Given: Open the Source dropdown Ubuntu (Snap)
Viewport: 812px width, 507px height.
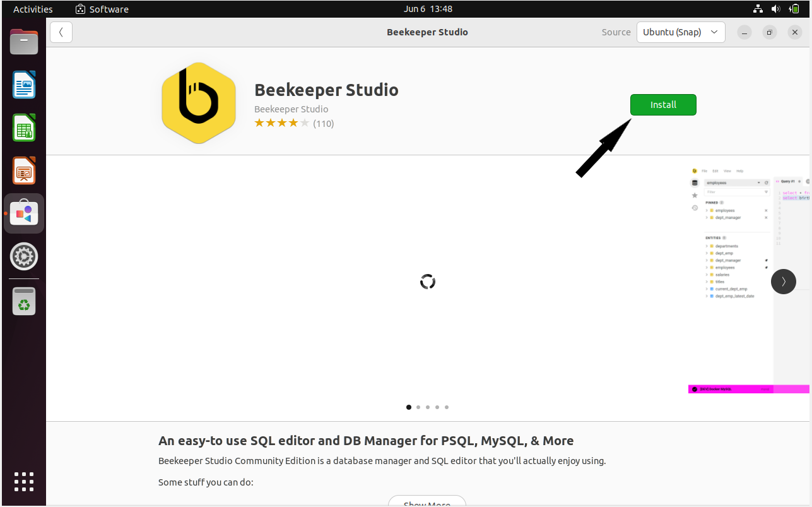Looking at the screenshot, I should [x=681, y=32].
